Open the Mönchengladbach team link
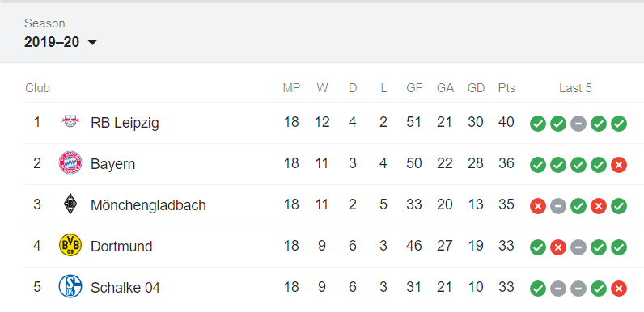The image size is (644, 312). pos(148,204)
